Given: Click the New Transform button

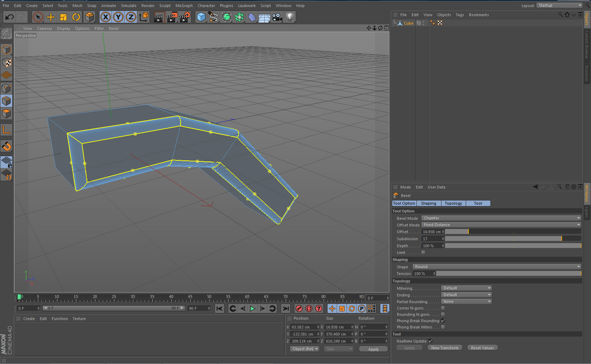Looking at the screenshot, I should pos(445,348).
